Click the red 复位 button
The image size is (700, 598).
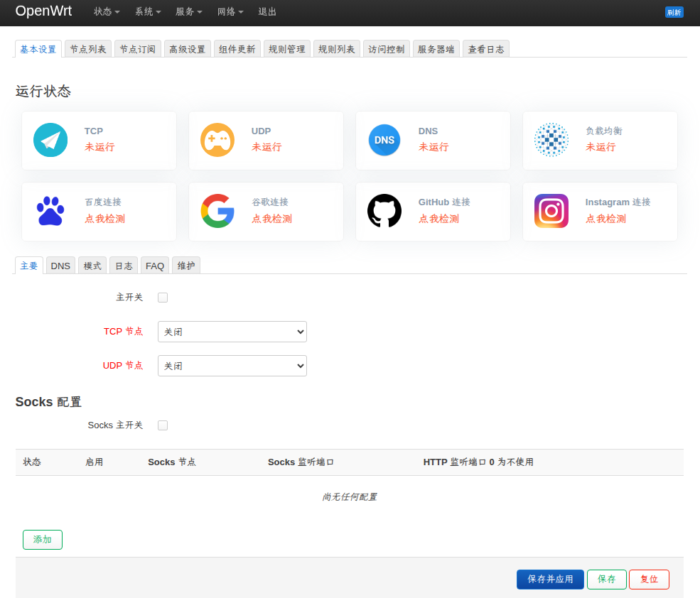coord(649,580)
